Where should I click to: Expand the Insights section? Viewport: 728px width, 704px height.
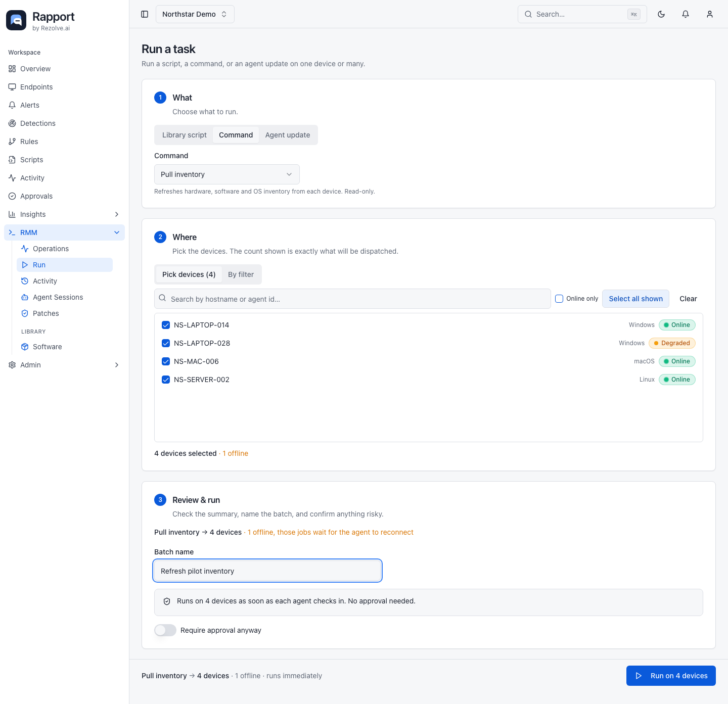pos(64,214)
